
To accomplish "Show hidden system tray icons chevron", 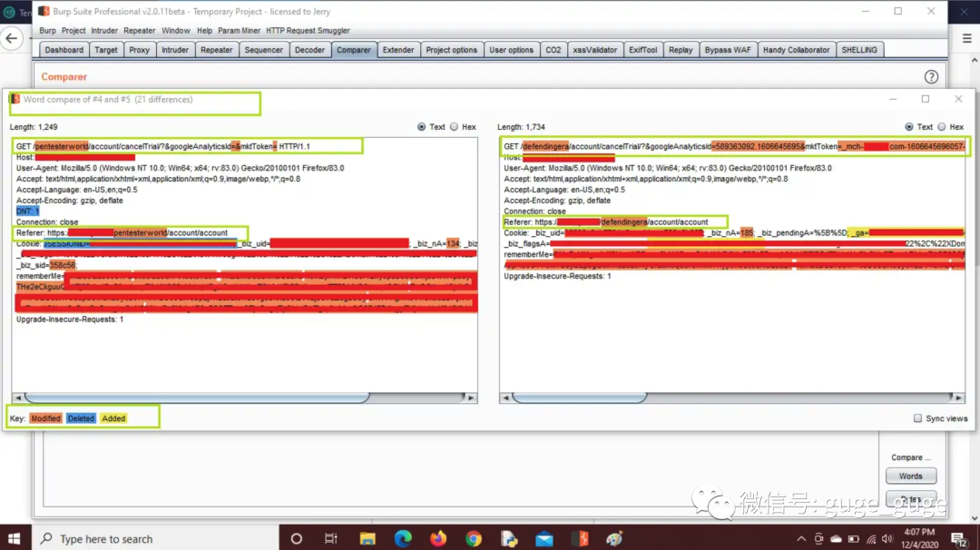I will (x=801, y=539).
